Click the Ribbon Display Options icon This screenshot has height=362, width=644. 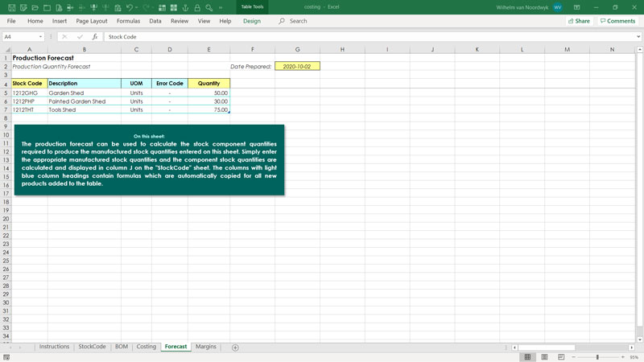(576, 7)
